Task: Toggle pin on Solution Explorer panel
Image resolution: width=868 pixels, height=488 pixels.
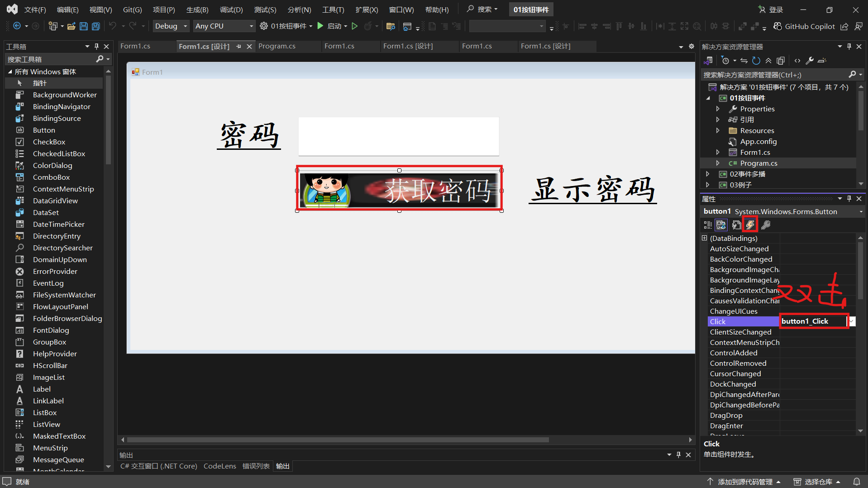Action: 849,46
